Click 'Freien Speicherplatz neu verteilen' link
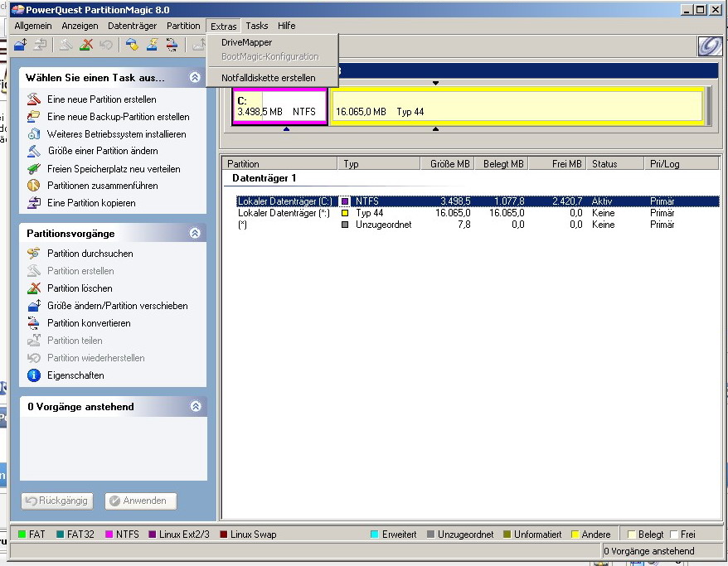728x566 pixels. click(114, 169)
